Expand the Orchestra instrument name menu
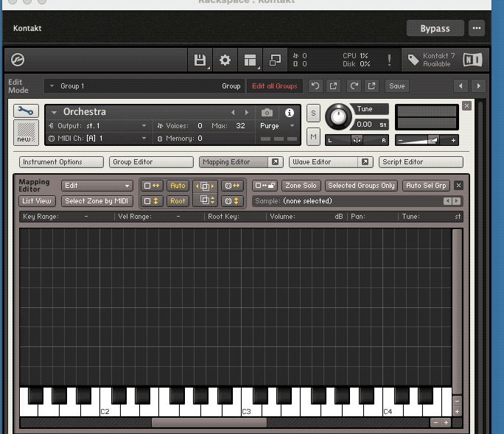The image size is (504, 434). tap(54, 113)
